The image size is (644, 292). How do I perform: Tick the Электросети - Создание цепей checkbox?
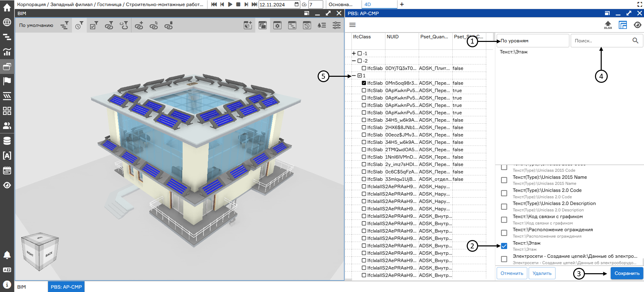point(504,259)
